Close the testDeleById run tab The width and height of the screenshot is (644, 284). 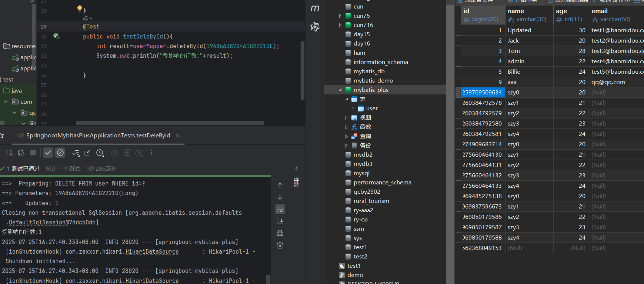pyautogui.click(x=178, y=136)
